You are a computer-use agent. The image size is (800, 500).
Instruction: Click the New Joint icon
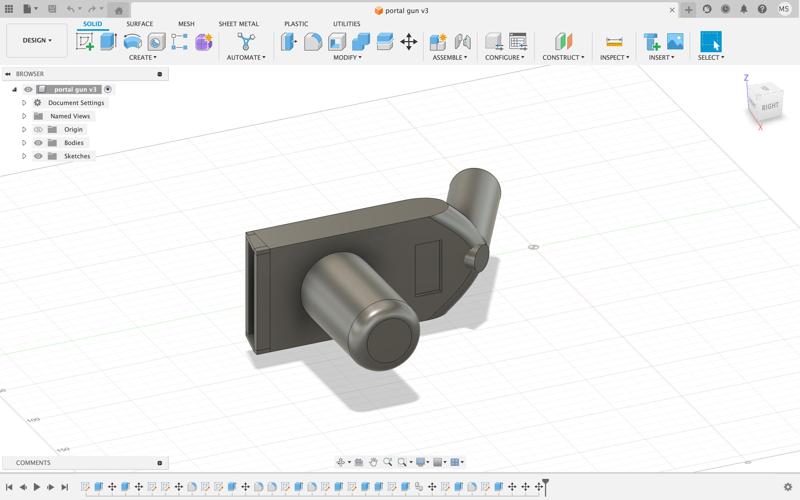click(x=438, y=42)
